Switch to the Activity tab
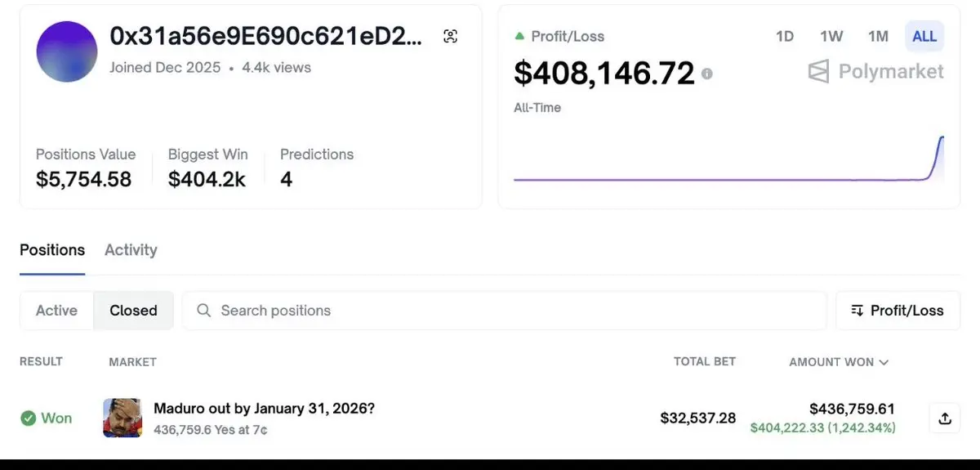 [x=131, y=250]
